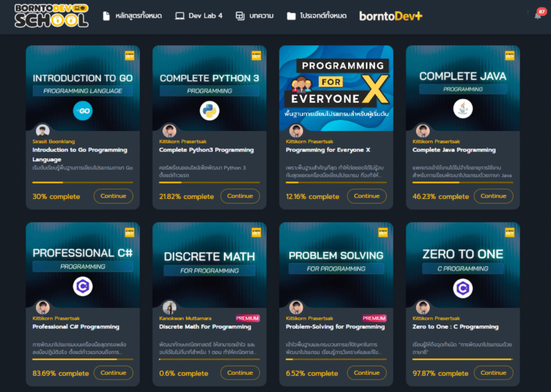Continue Discrete Math For Programming
551x392 pixels.
(240, 373)
